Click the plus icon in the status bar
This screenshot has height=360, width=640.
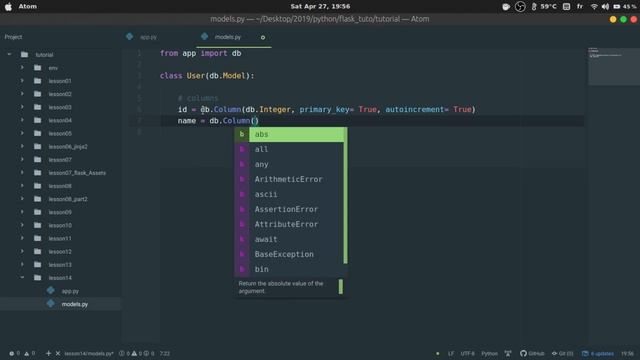coord(49,353)
